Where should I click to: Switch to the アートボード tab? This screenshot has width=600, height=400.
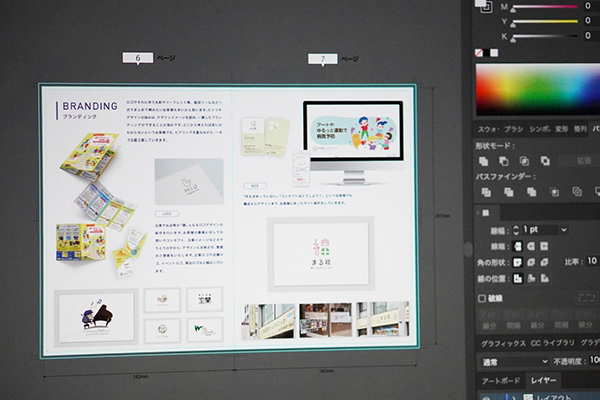coord(501,381)
